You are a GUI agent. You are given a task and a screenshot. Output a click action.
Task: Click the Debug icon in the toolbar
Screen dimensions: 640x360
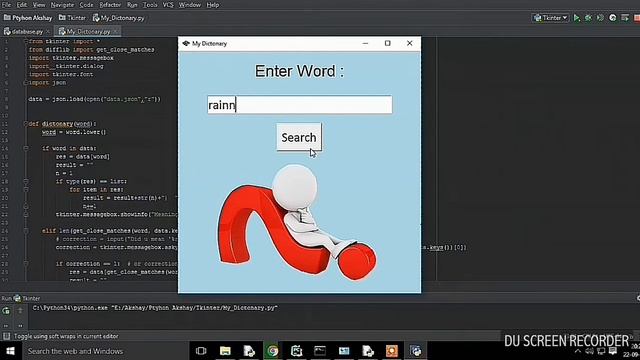coord(588,18)
